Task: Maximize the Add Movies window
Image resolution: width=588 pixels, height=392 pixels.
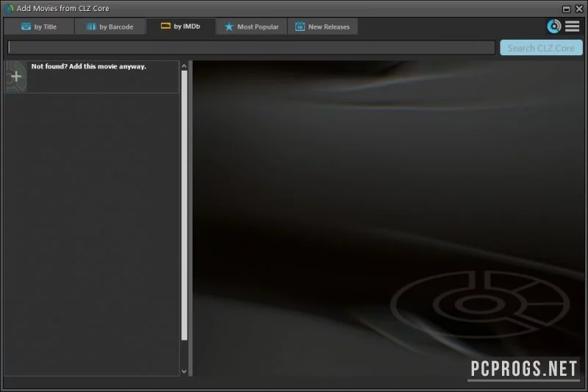Action: pos(566,9)
